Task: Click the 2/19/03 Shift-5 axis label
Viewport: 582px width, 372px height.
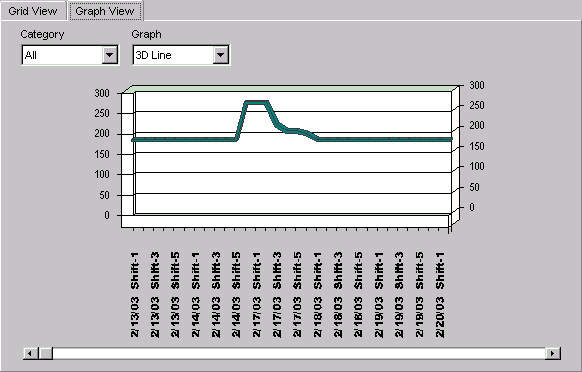Action: coord(419,295)
